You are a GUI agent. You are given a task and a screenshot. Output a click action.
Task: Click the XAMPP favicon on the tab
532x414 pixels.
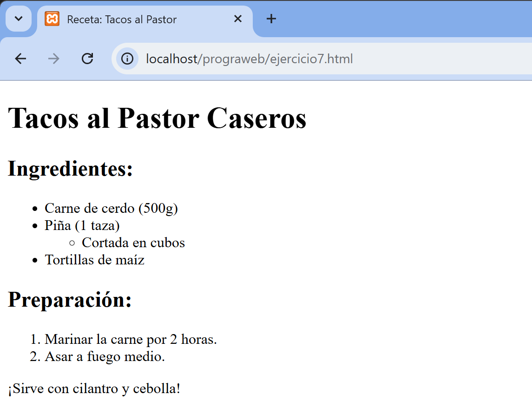click(x=52, y=19)
